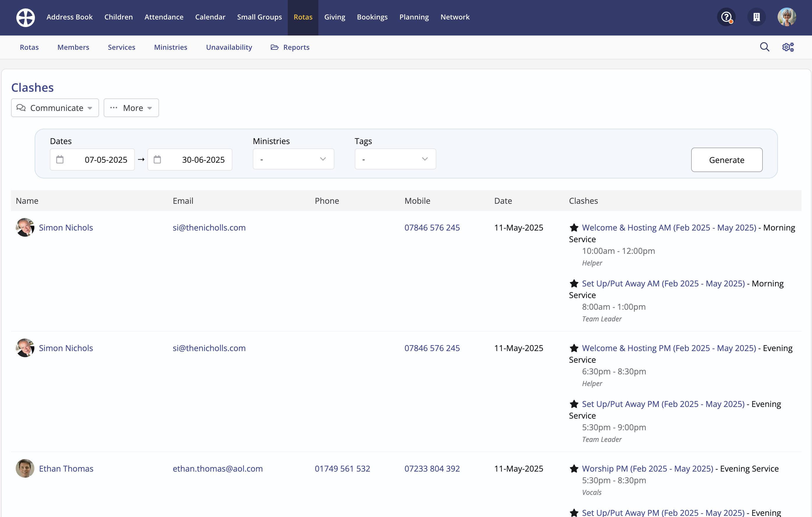
Task: Open the user profile avatar
Action: pyautogui.click(x=787, y=17)
